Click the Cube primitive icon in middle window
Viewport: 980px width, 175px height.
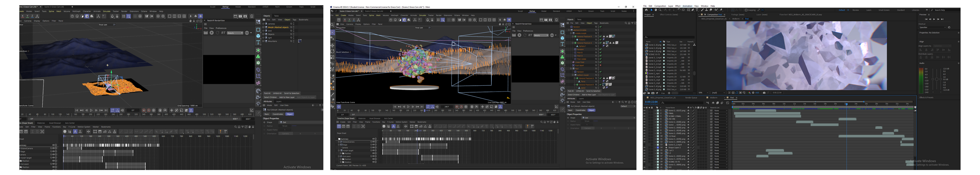point(562,38)
